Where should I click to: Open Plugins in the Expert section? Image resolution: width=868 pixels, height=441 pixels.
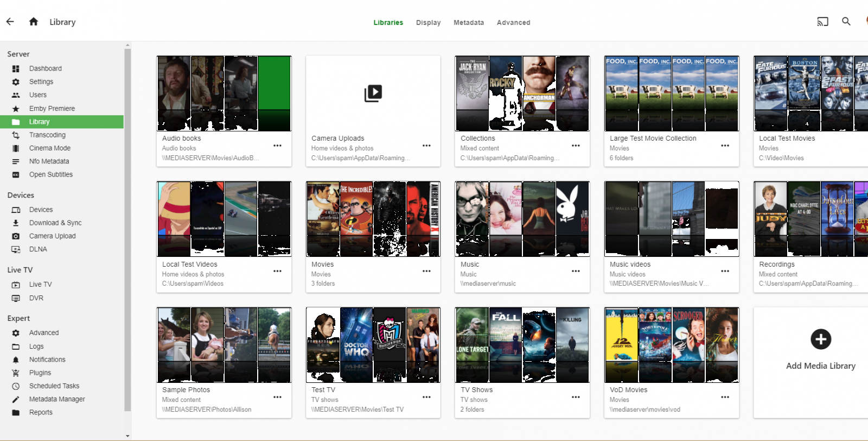tap(40, 373)
